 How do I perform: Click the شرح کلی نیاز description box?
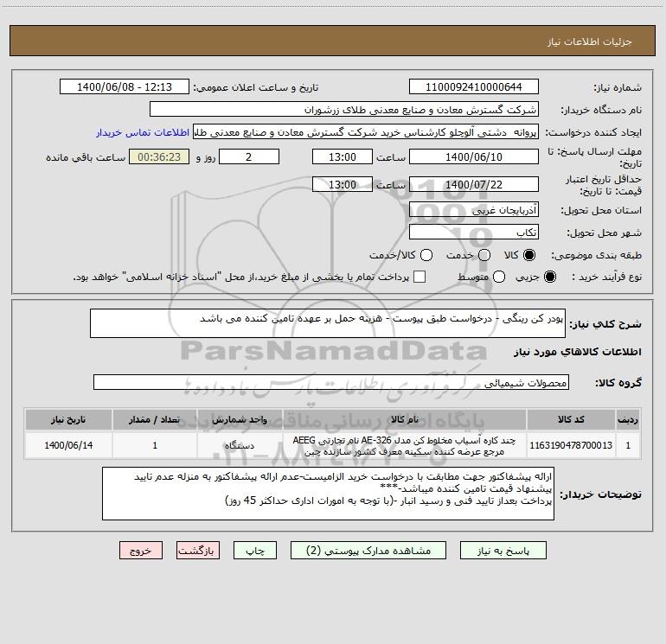click(328, 323)
